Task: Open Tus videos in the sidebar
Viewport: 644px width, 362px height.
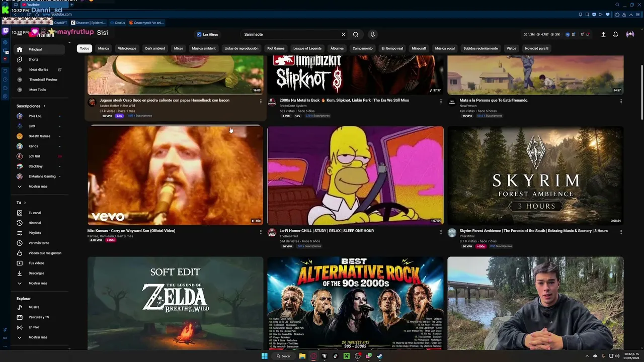Action: (39, 263)
